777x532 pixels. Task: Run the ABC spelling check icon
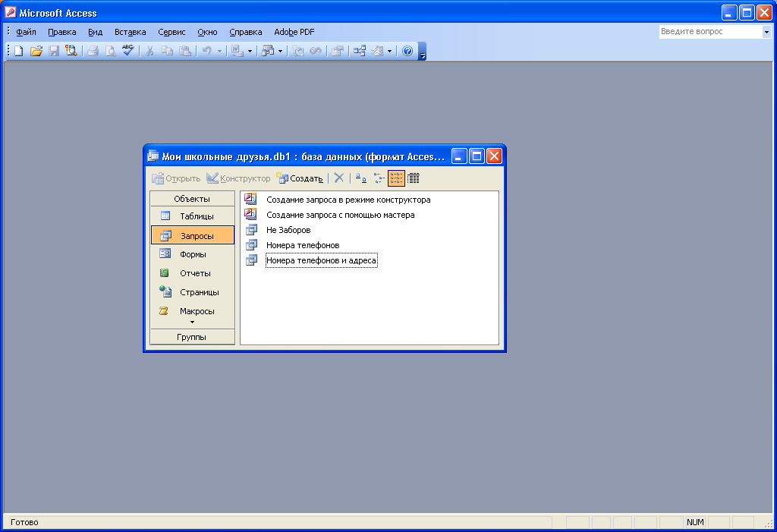pos(127,51)
